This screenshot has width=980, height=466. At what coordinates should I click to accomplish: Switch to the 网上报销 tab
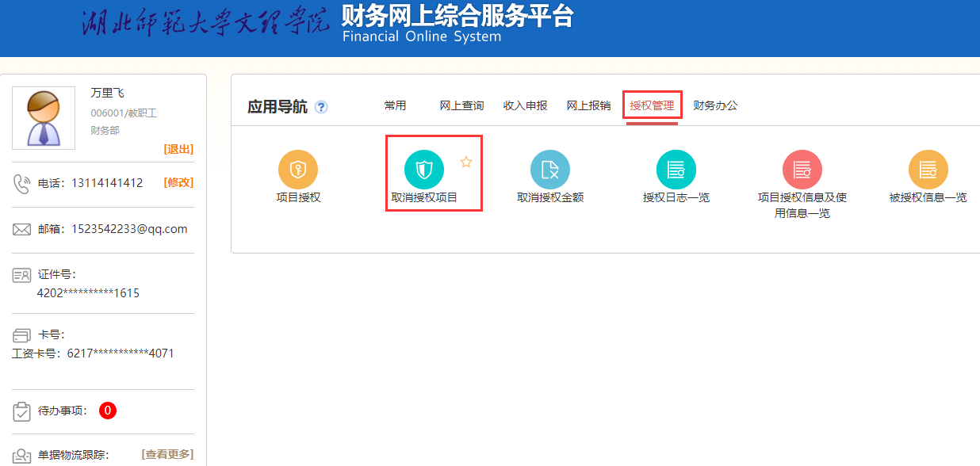tap(588, 105)
